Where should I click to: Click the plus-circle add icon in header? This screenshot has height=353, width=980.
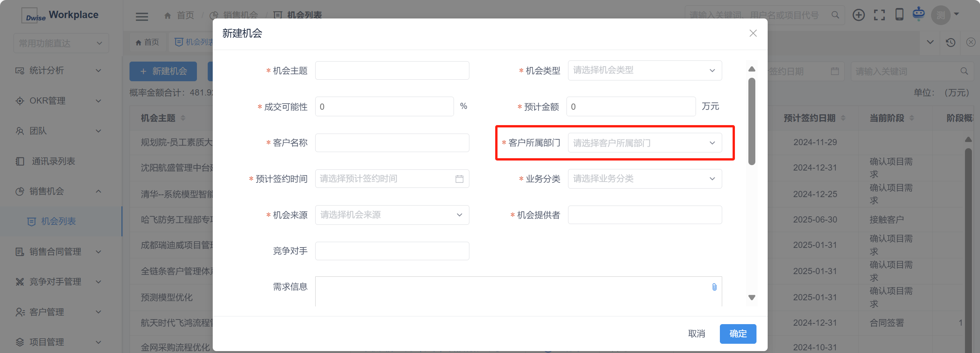858,15
